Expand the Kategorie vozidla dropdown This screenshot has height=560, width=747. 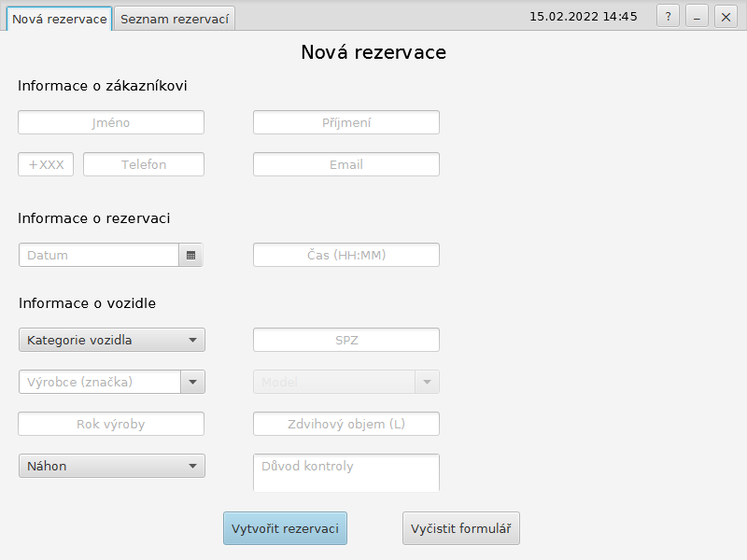(x=112, y=340)
